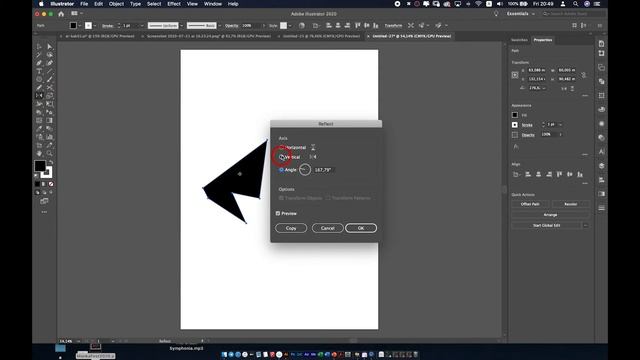Click Recolor quick action button
This screenshot has width=640, height=360.
point(571,204)
